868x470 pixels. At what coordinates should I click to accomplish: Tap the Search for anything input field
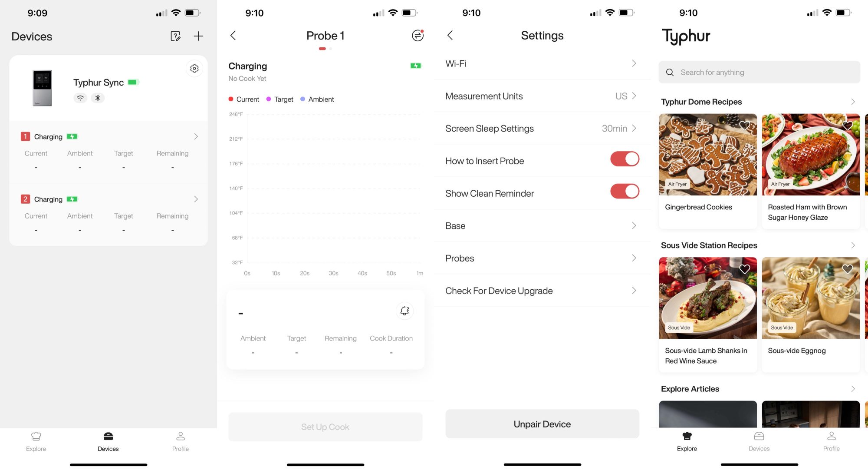[x=759, y=72]
